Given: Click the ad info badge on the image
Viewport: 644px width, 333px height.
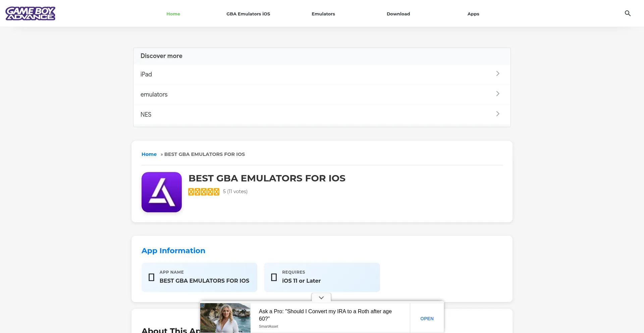Looking at the screenshot, I should pyautogui.click(x=203, y=306).
